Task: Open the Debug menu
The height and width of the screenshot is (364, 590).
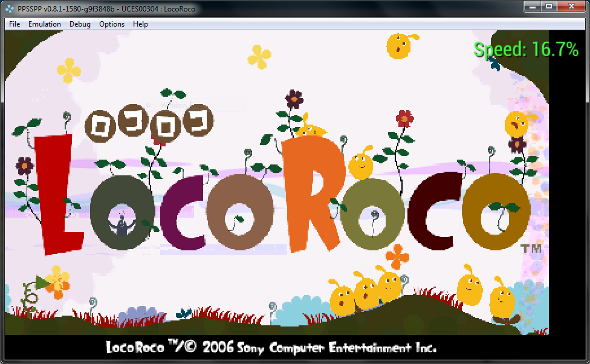Action: click(x=80, y=24)
